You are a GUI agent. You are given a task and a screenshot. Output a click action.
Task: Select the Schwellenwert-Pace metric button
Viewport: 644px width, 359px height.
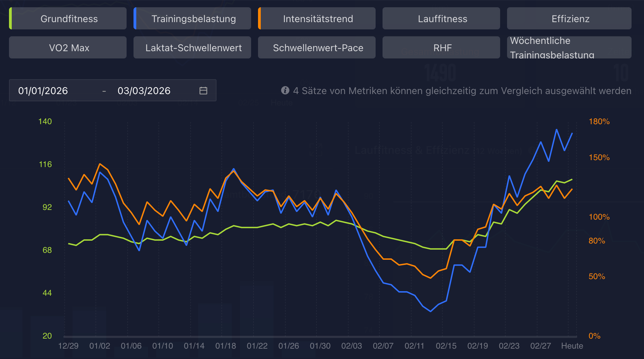(x=318, y=48)
